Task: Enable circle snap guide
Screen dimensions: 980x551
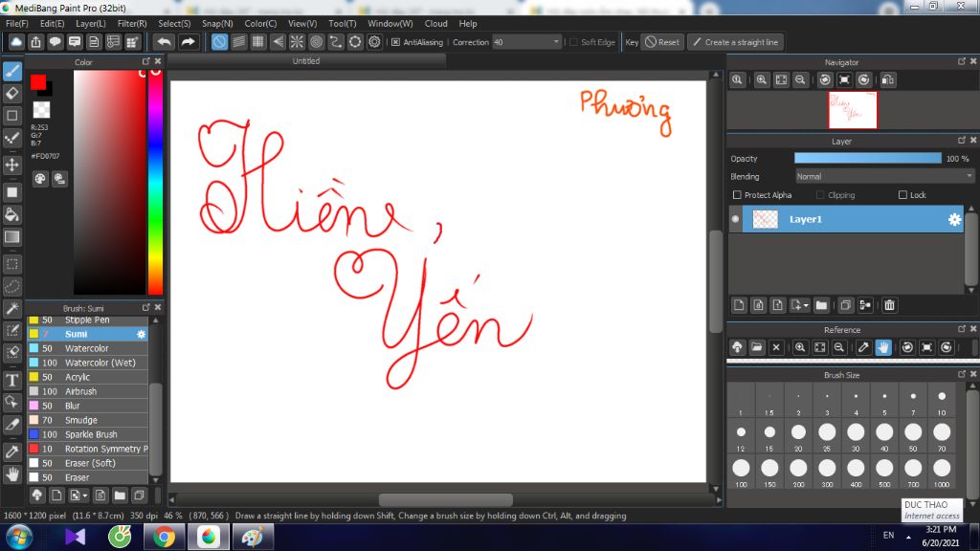Action: [316, 42]
